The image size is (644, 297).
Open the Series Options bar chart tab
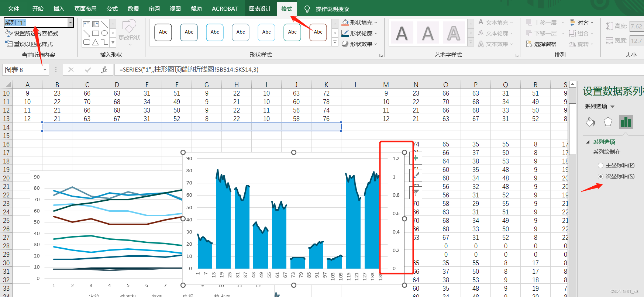[626, 122]
